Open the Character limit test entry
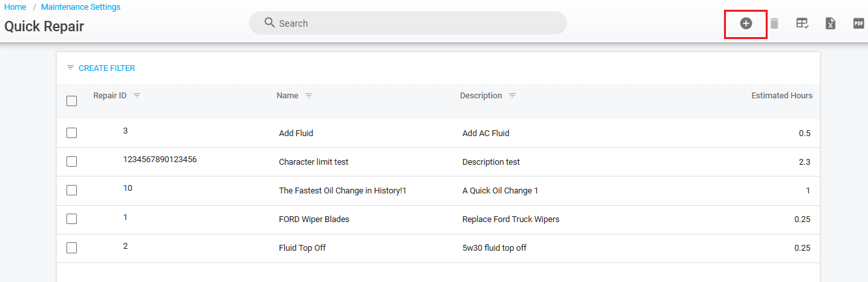Screen dimensions: 868x282 tap(318, 162)
